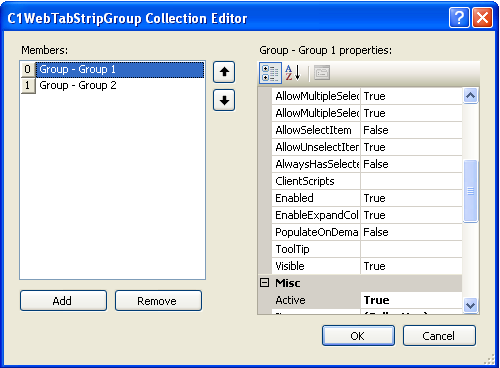Click the Help question mark button
500x368 pixels.
(x=459, y=17)
